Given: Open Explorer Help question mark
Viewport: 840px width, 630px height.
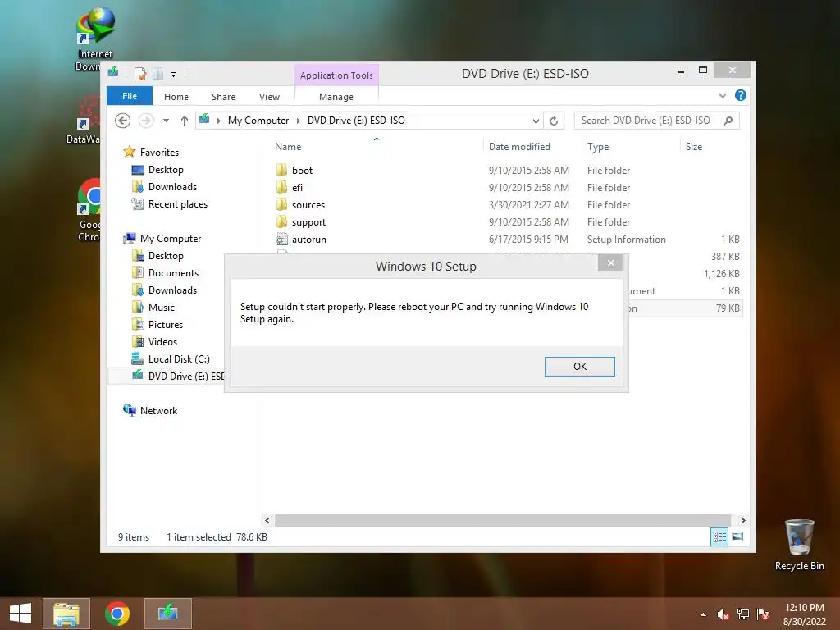Looking at the screenshot, I should coord(741,95).
